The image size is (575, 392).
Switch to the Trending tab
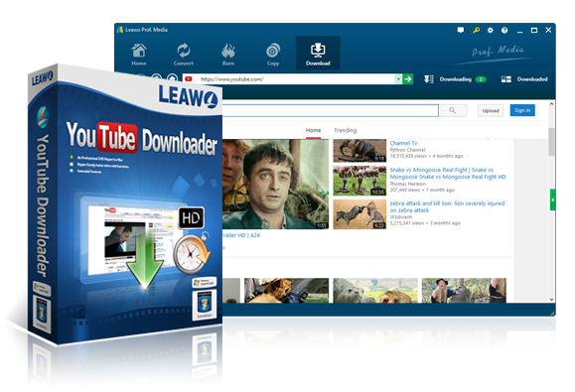click(345, 130)
